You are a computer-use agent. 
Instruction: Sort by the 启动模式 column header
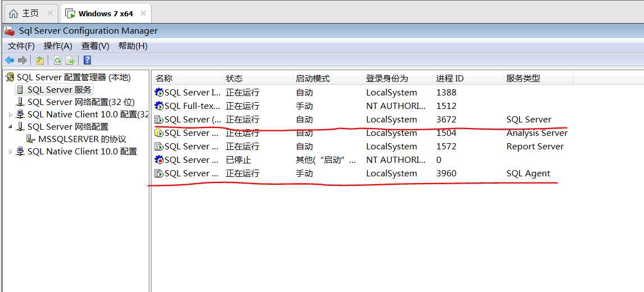[x=328, y=79]
